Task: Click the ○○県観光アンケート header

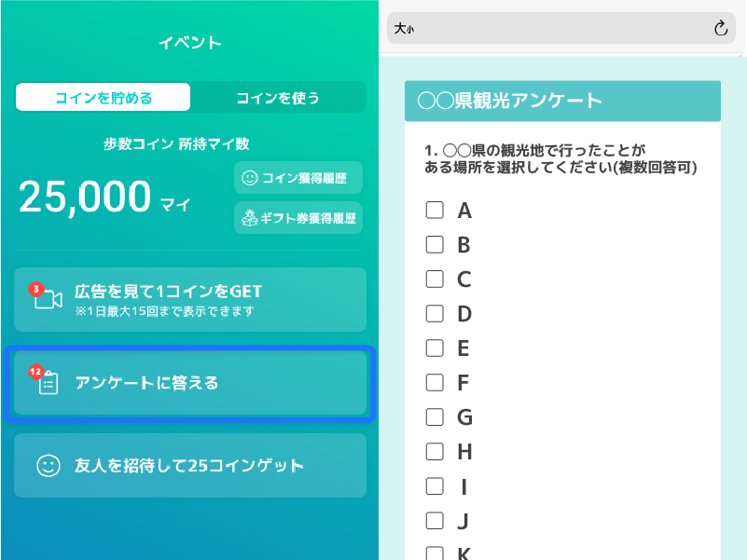Action: (562, 101)
